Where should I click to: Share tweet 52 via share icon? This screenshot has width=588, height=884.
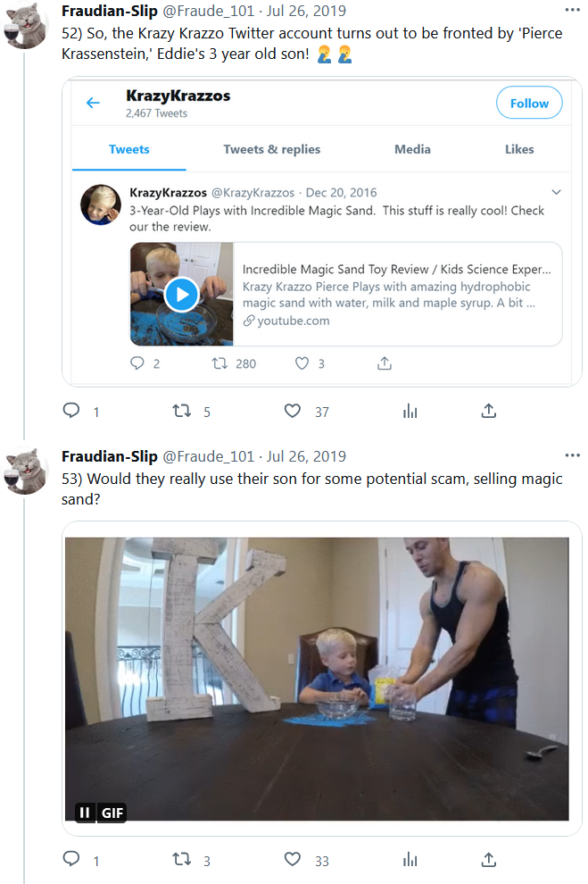click(489, 411)
